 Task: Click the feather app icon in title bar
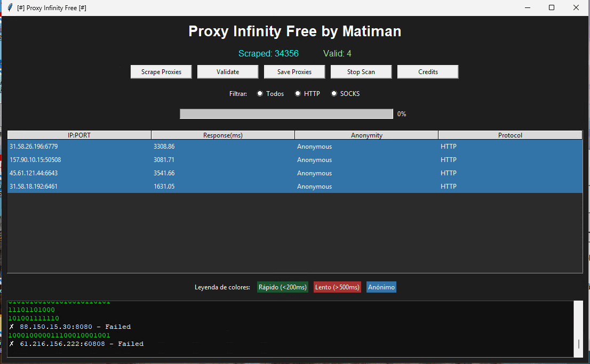[x=10, y=7]
